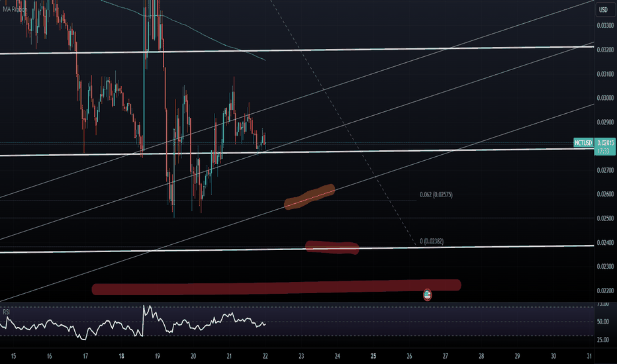Image resolution: width=617 pixels, height=364 pixels.
Task: Click date 22 on the time axis
Action: (265, 356)
